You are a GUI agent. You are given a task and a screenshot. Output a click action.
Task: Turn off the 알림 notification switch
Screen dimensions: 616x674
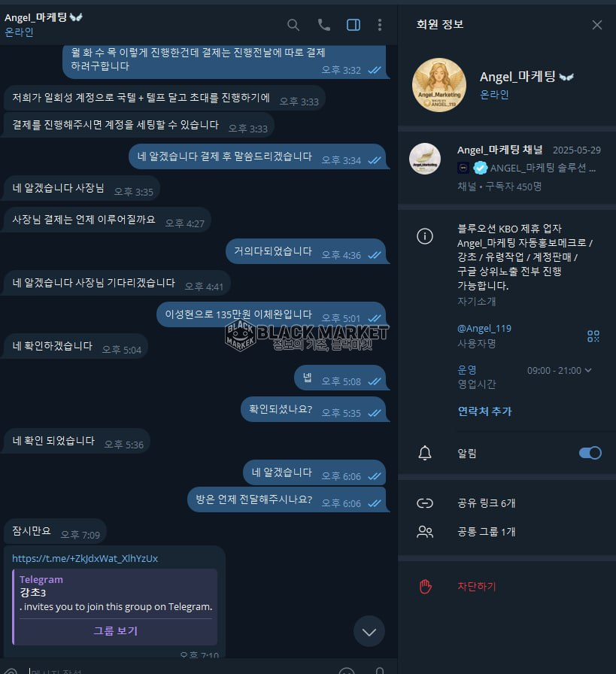[x=590, y=453]
